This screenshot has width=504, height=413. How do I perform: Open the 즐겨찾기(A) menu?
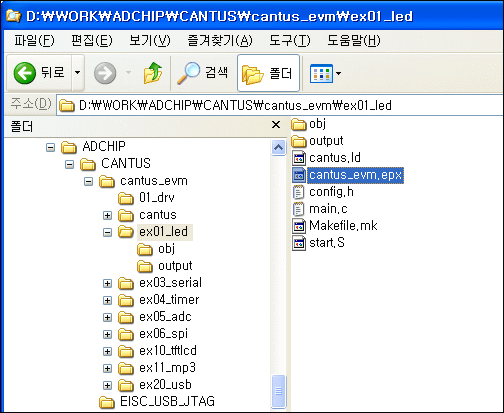coord(220,41)
